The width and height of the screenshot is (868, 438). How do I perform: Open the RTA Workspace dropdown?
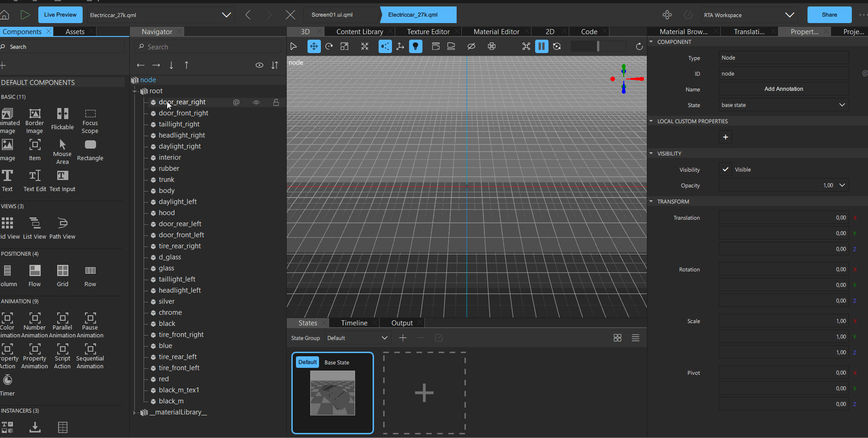coord(750,15)
